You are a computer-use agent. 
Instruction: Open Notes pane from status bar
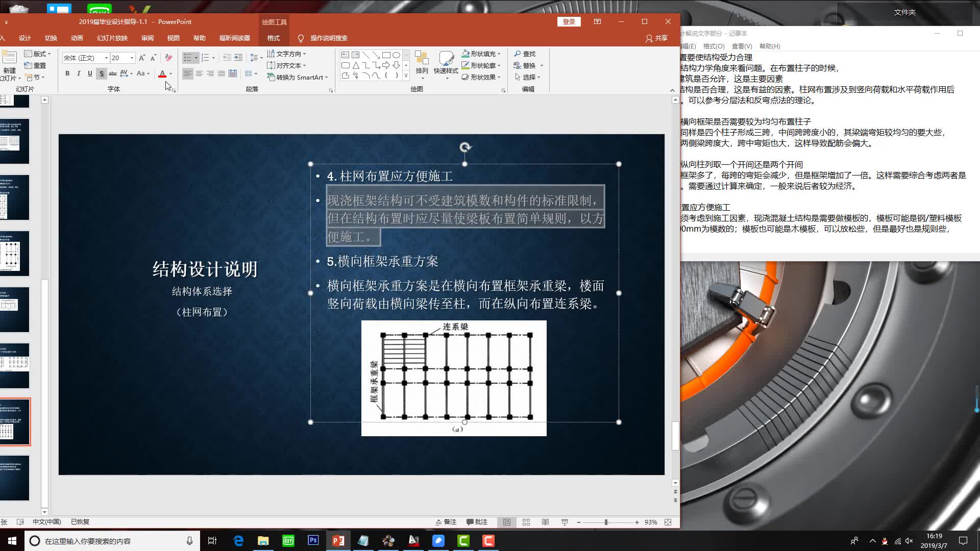[446, 522]
